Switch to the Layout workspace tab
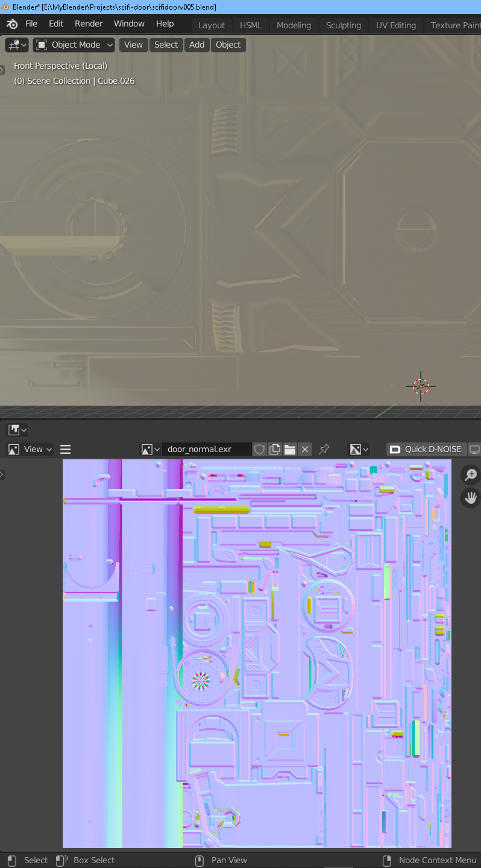The image size is (481, 868). click(x=212, y=25)
